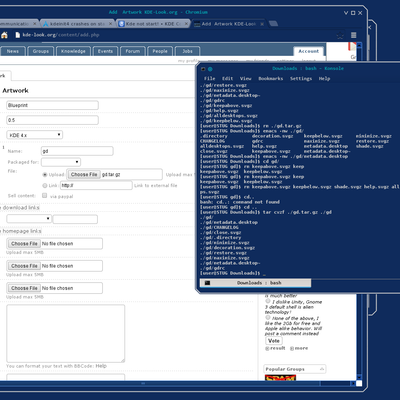Click the Name field containing 'gd'
Screen dimensions: 400x400
(x=77, y=151)
